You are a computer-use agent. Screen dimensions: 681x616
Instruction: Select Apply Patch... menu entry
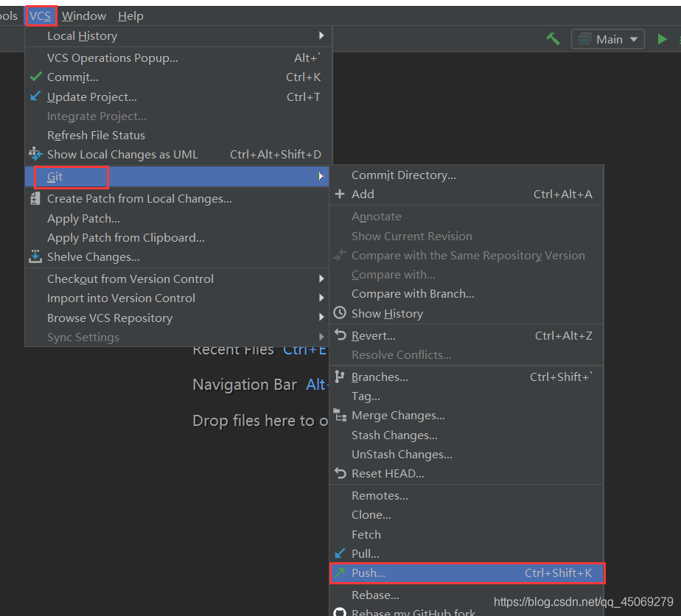click(176, 218)
